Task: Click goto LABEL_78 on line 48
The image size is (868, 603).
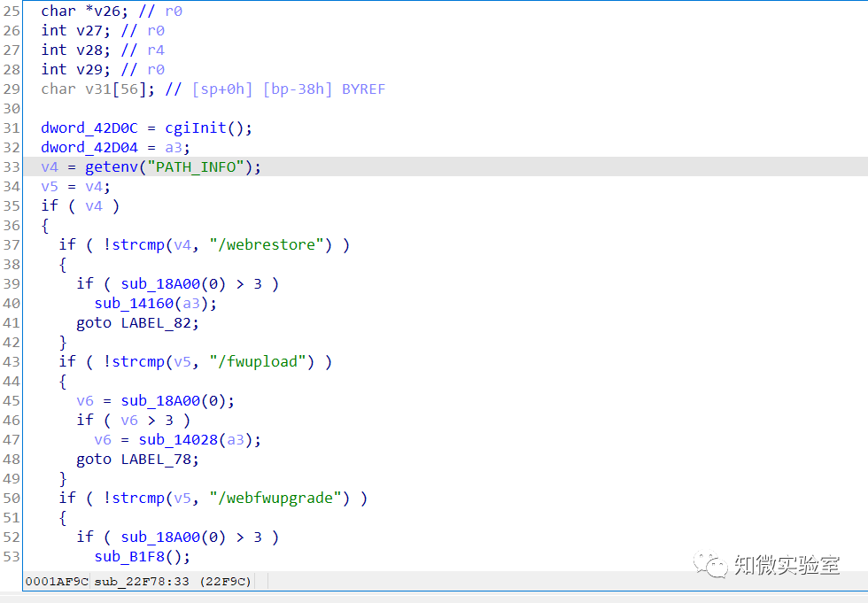Action: [136, 460]
